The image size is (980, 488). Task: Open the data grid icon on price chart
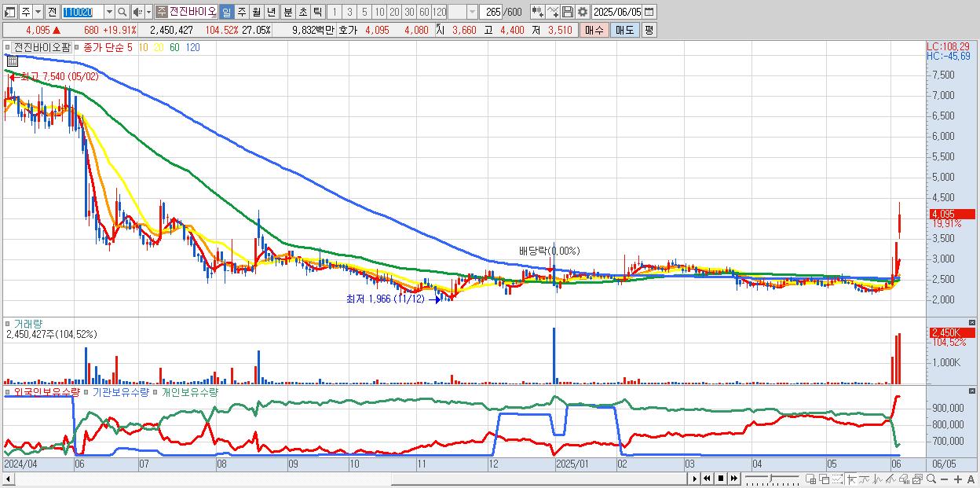[x=13, y=60]
